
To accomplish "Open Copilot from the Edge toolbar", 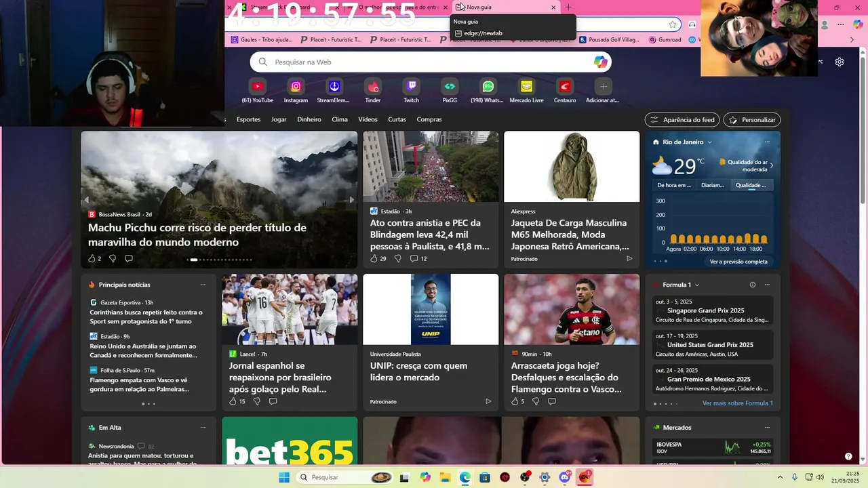I will [858, 24].
